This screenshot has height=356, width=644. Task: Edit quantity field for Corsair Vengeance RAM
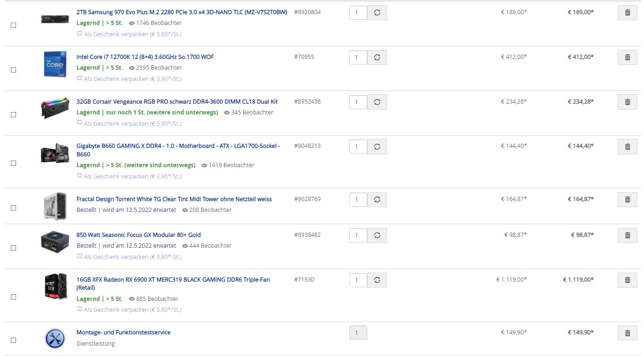(x=358, y=102)
